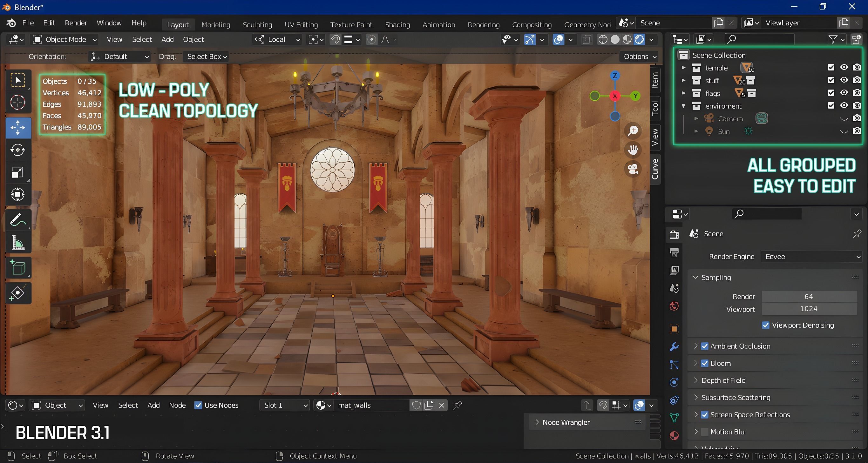Select the Add Cube tool
The height and width of the screenshot is (463, 868).
(18, 268)
